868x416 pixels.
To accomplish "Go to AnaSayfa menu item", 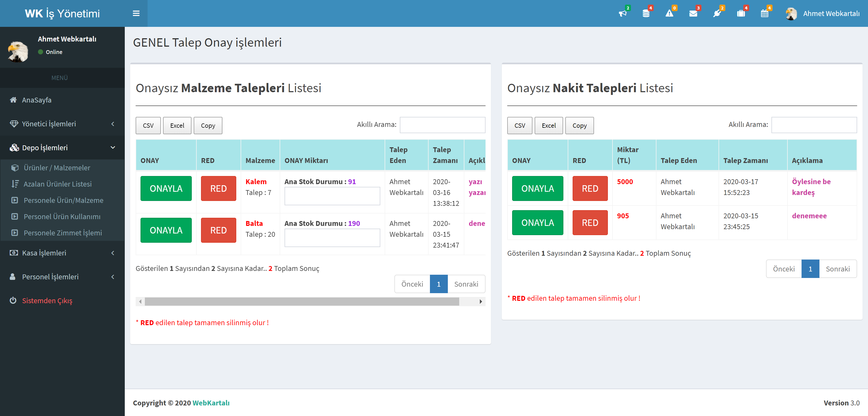I will coord(36,100).
